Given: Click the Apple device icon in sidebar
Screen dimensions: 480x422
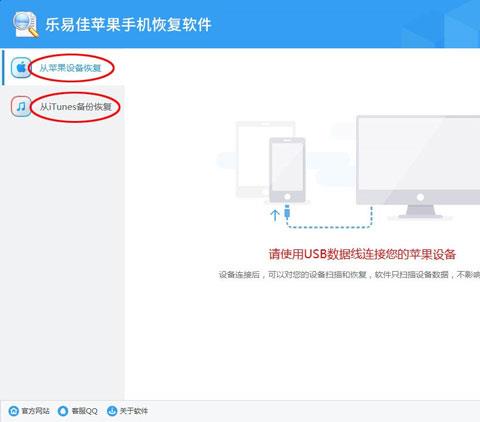Looking at the screenshot, I should coord(21,68).
